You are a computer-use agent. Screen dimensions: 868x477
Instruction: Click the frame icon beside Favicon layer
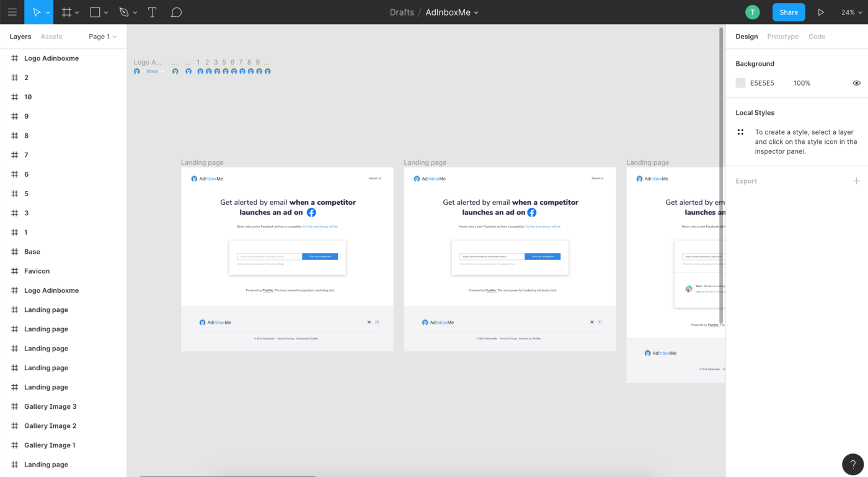point(14,271)
